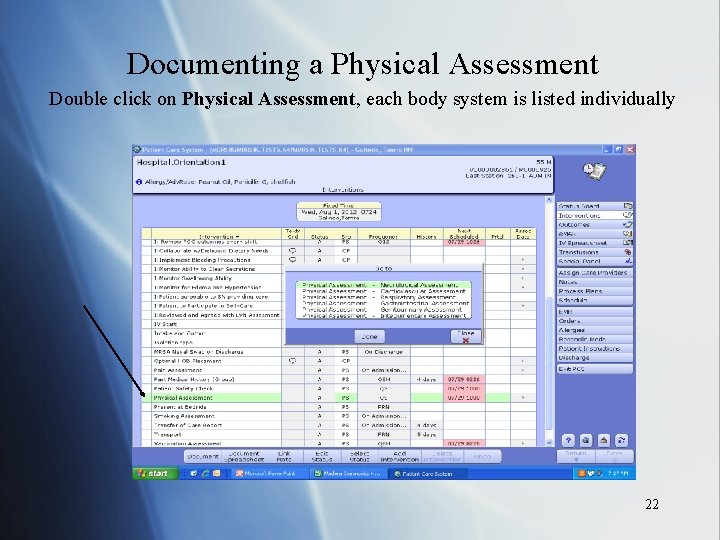Open the Schedule option

click(595, 300)
